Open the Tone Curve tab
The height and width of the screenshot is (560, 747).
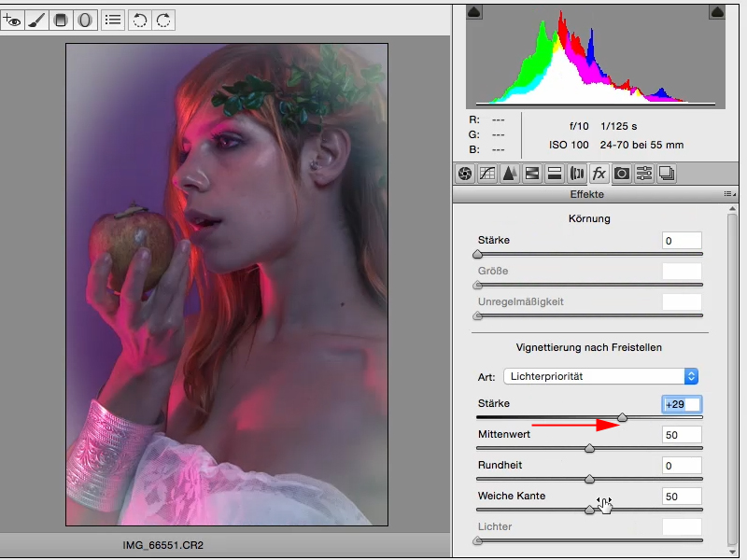[487, 174]
